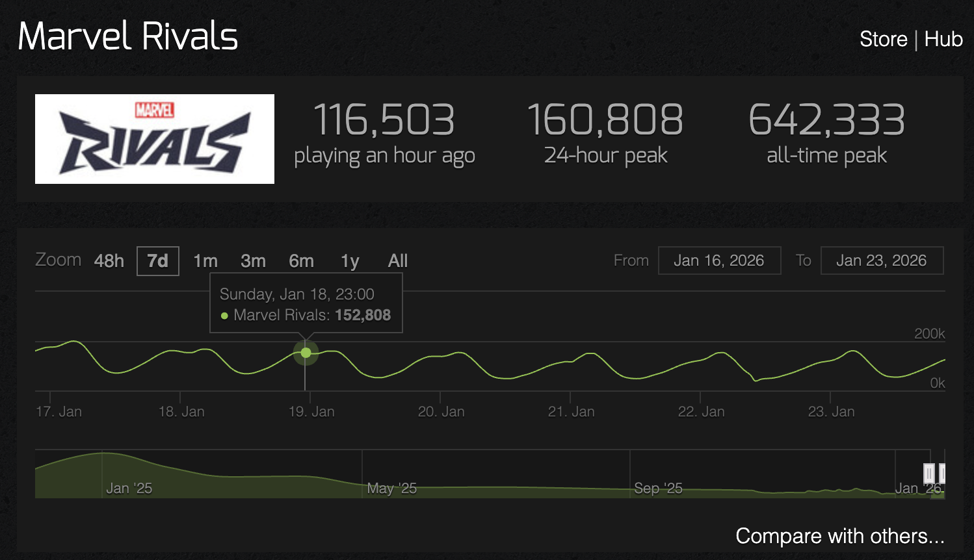The image size is (974, 560).
Task: Select the 1y zoom range
Action: tap(350, 261)
